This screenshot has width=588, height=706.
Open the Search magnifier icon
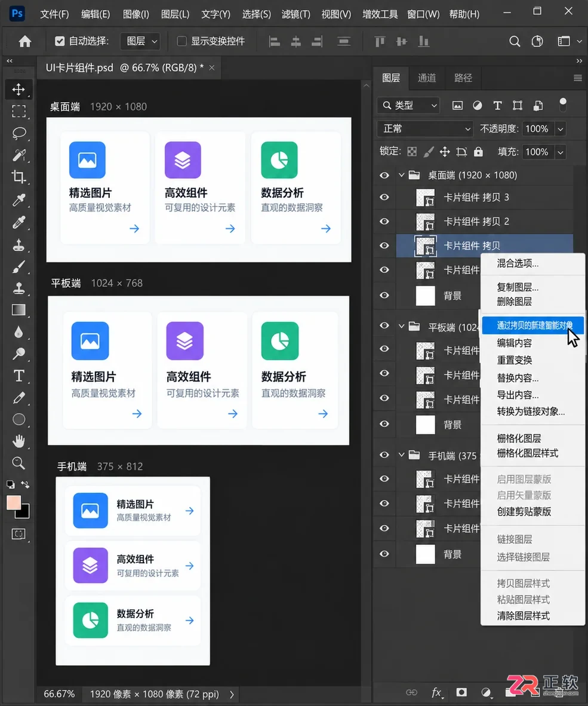[515, 41]
